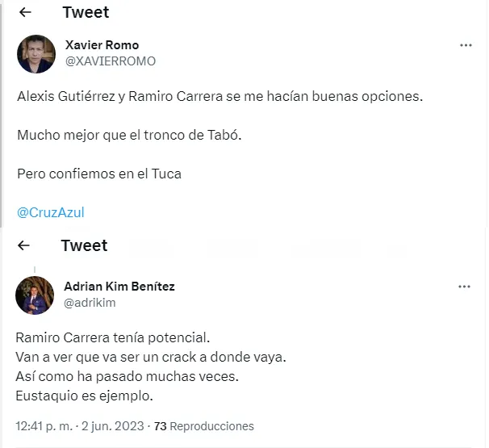This screenshot has width=489, height=448.
Task: Click the second Tweet header title
Action: point(84,245)
